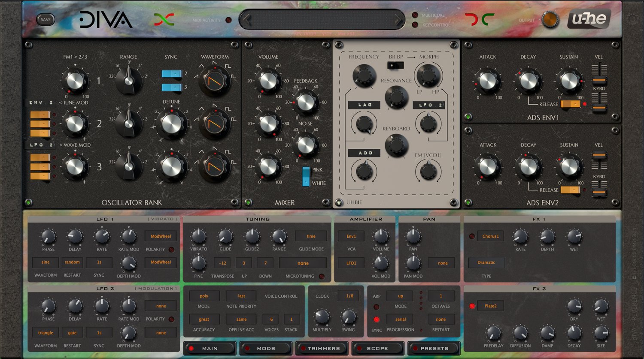Open the filter 'LAG' modulation source label

[x=365, y=105]
